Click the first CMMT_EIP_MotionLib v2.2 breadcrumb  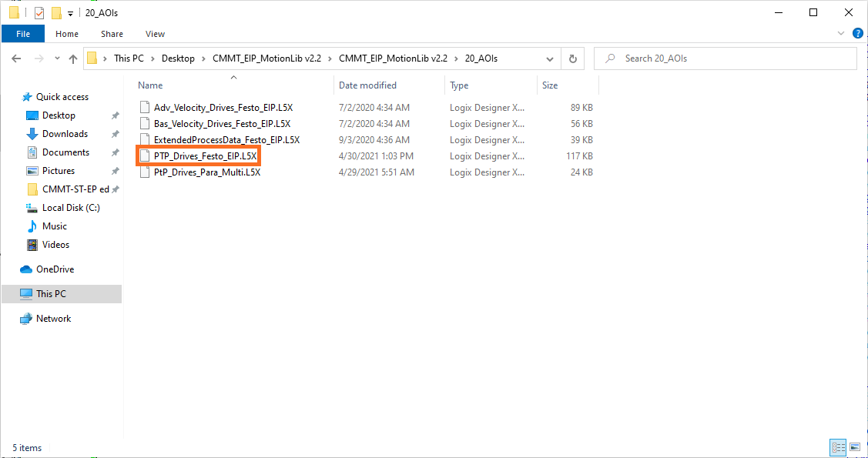[x=266, y=58]
